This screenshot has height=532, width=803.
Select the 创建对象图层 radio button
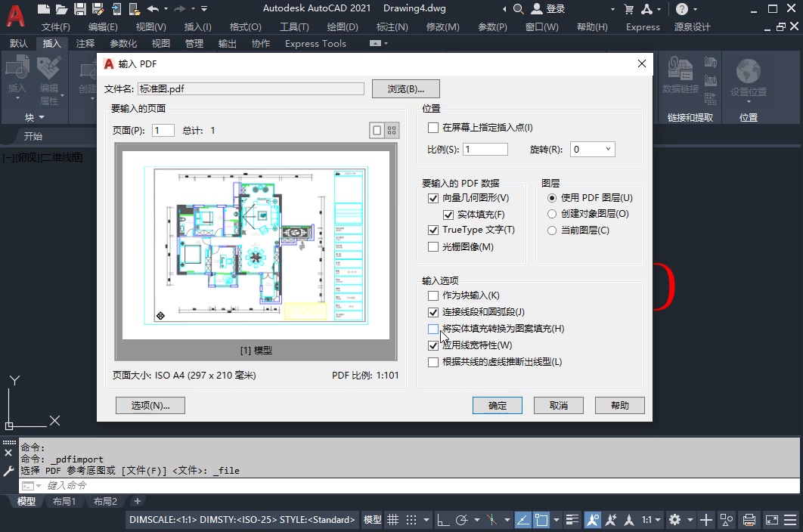click(x=552, y=213)
